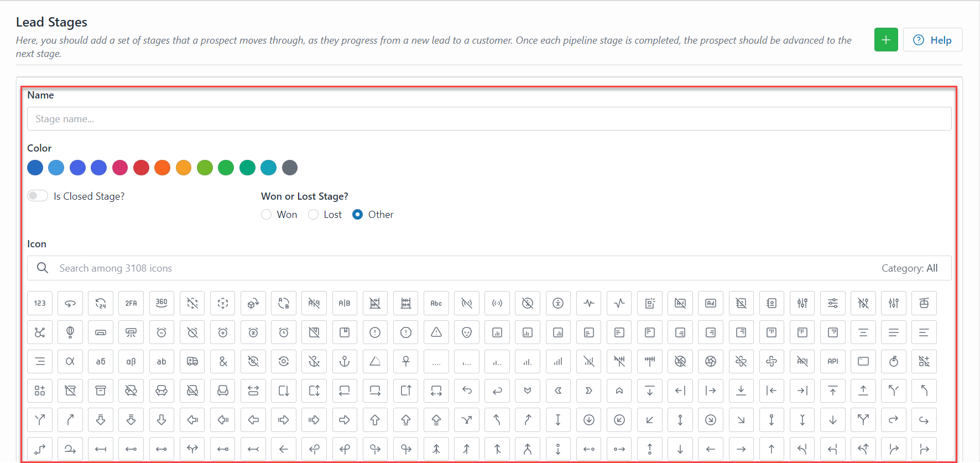The width and height of the screenshot is (980, 463).
Task: Click the green plus add button
Action: 886,40
